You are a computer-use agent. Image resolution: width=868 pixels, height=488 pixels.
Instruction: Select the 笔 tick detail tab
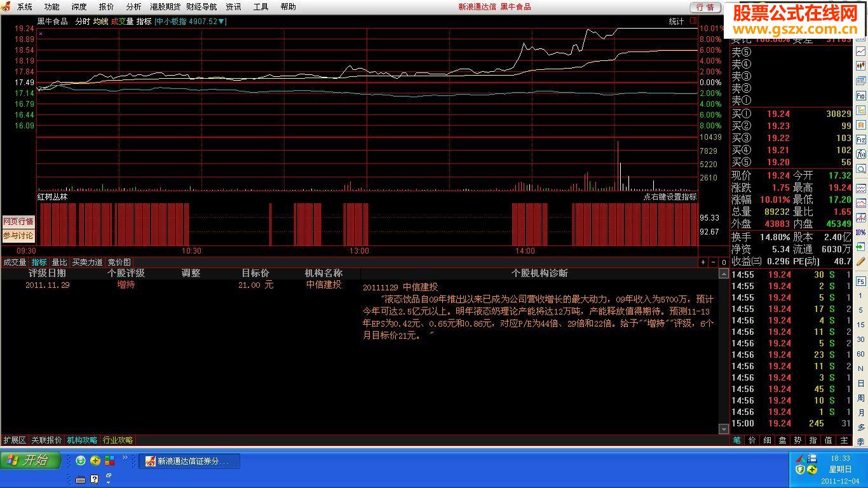pos(737,440)
